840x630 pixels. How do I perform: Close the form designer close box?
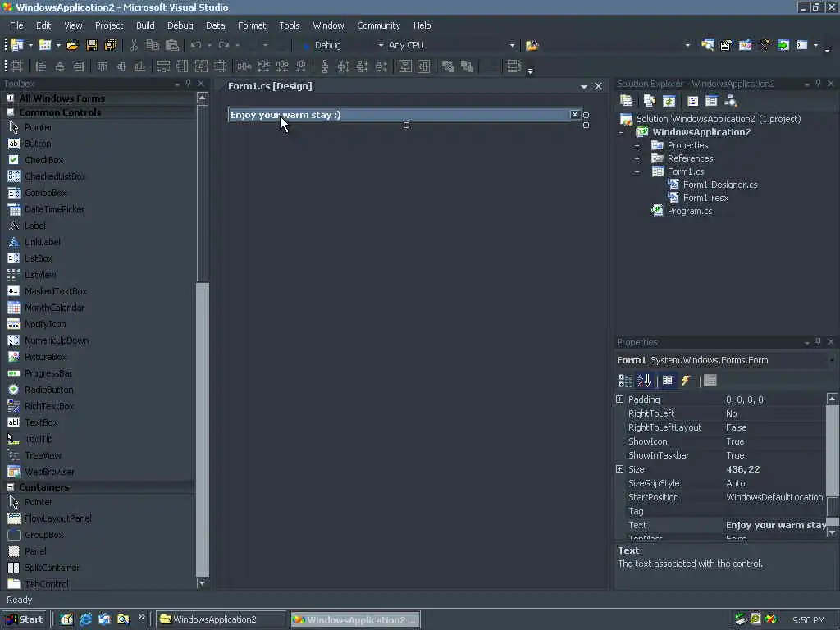pos(575,114)
